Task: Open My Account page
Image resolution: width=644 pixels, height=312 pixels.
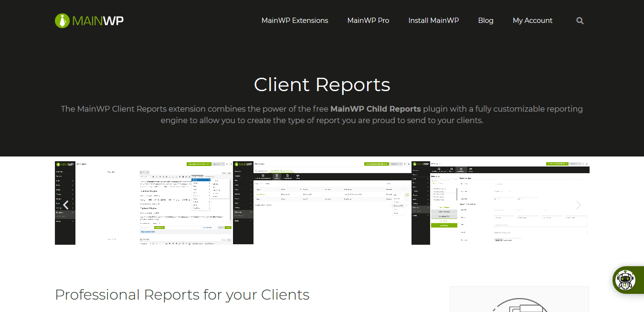Action: 532,21
